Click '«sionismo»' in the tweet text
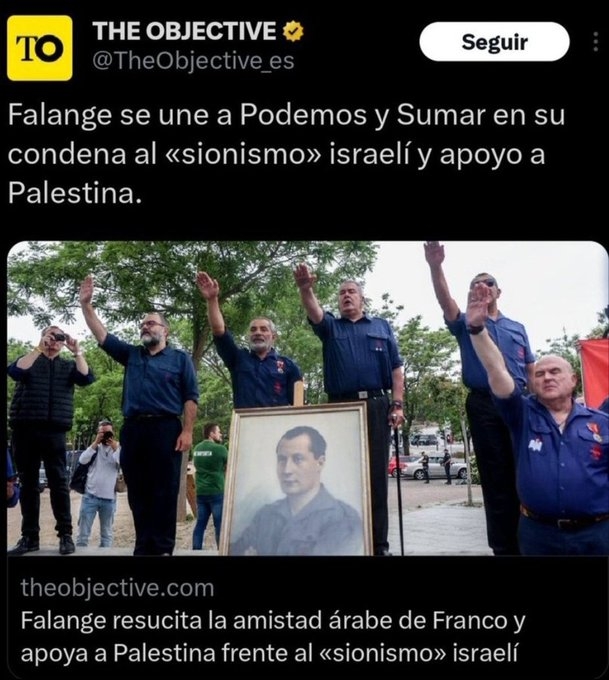This screenshot has width=609, height=680. tap(244, 154)
